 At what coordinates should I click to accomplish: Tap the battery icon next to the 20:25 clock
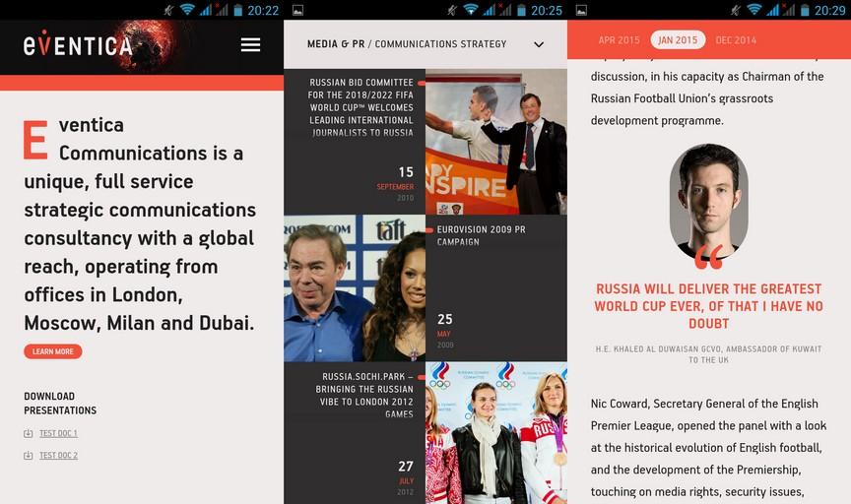[521, 10]
